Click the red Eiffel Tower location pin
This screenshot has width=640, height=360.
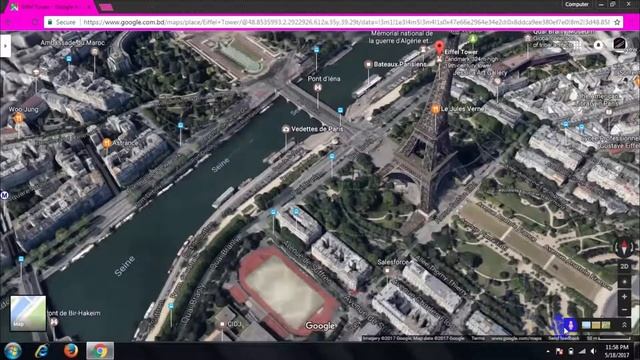point(439,47)
